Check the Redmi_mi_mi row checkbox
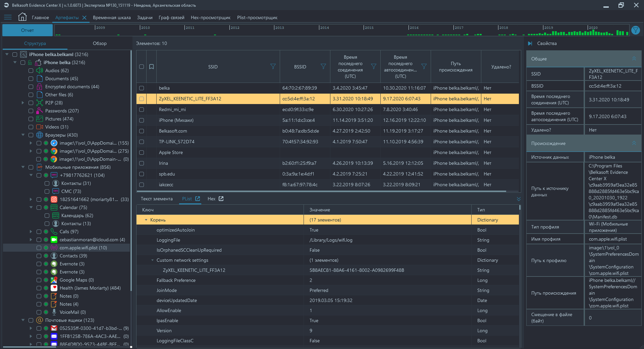Viewport: 644px width, 349px height. [x=142, y=109]
